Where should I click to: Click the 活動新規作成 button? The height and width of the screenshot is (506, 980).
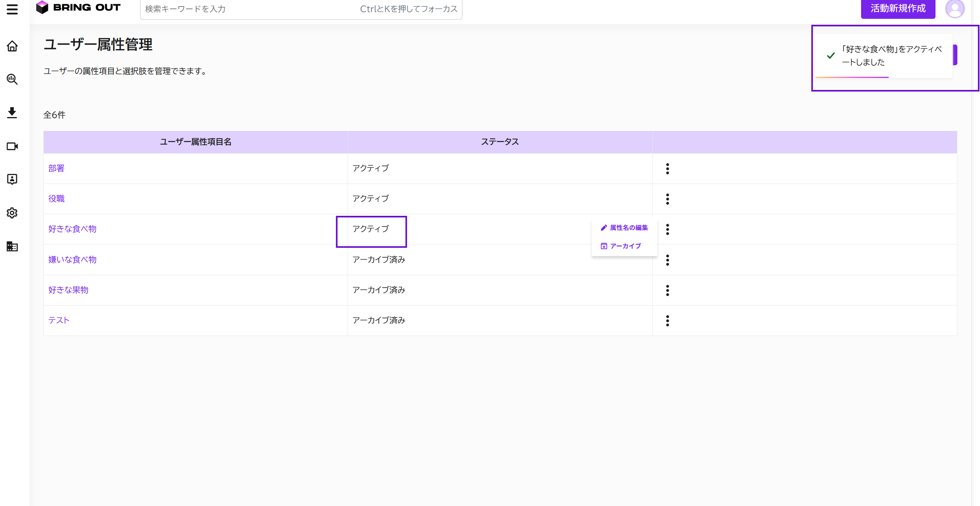898,8
